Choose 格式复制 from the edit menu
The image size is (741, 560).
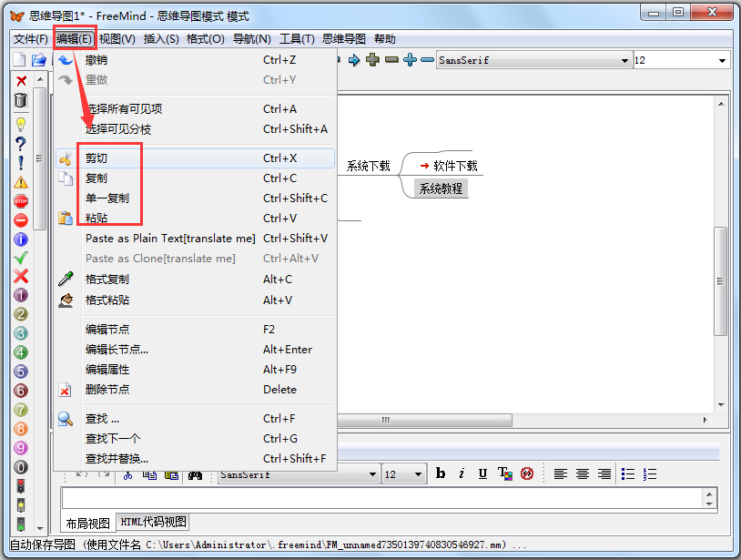[x=195, y=280]
